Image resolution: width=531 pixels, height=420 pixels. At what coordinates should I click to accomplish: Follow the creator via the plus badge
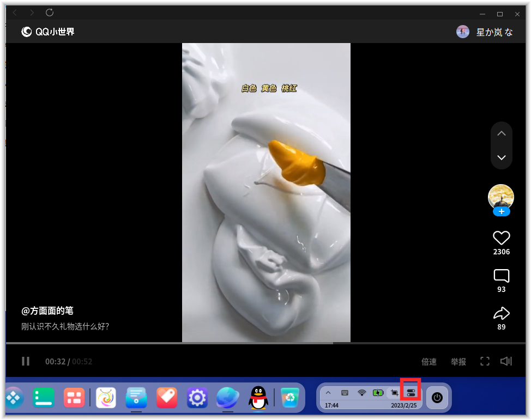501,211
